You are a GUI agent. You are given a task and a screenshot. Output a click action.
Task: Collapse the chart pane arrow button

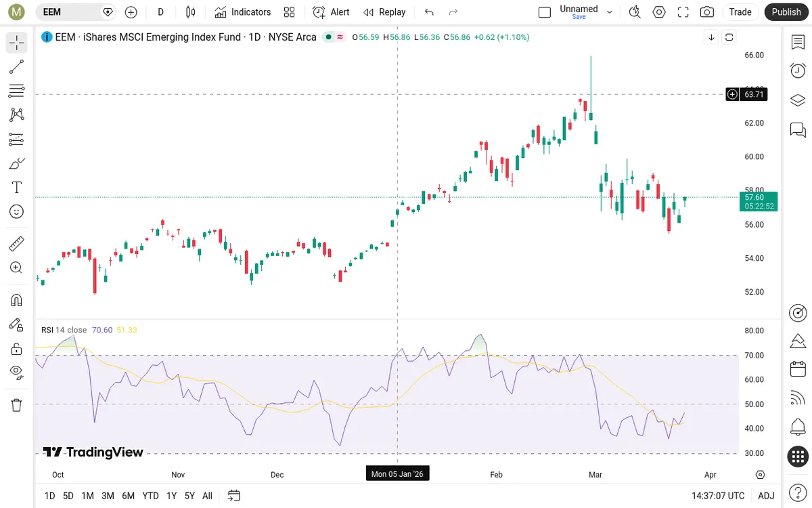point(711,37)
